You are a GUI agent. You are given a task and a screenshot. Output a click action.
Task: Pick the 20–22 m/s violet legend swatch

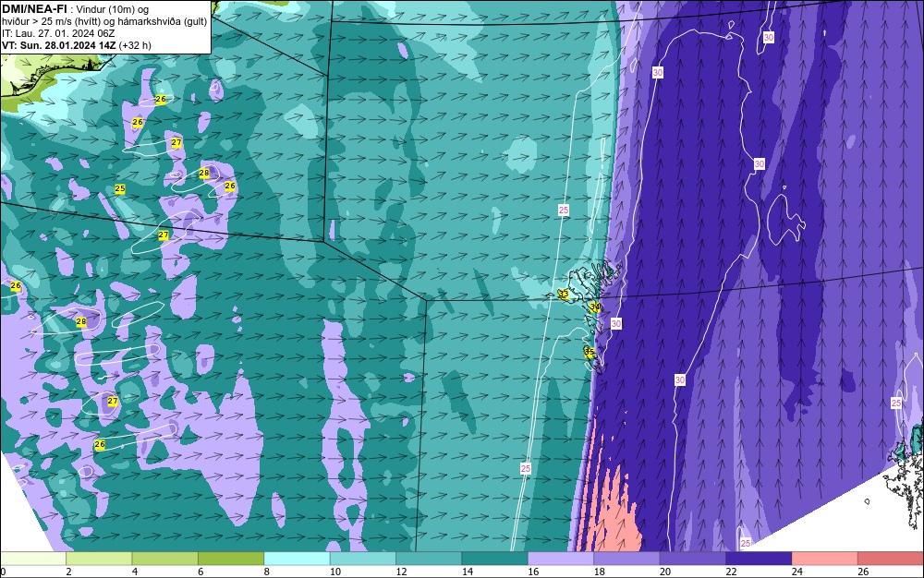[x=693, y=559]
